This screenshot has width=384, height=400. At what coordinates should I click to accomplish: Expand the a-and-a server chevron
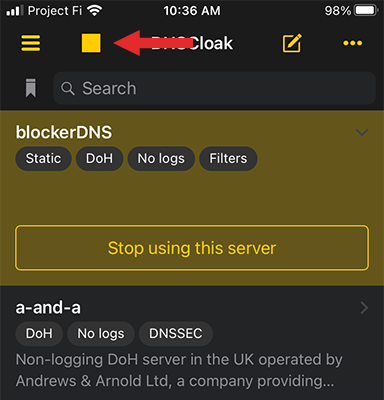pos(364,308)
